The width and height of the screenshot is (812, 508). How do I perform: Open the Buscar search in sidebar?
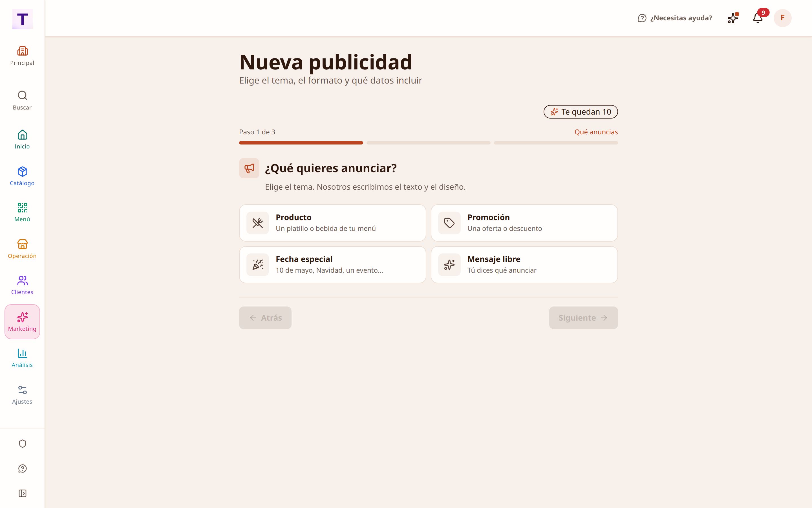click(22, 100)
